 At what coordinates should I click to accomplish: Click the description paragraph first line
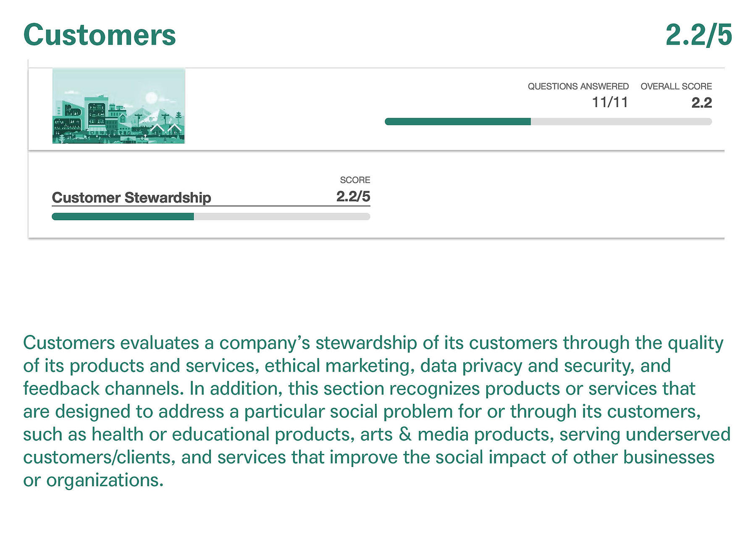click(x=373, y=343)
